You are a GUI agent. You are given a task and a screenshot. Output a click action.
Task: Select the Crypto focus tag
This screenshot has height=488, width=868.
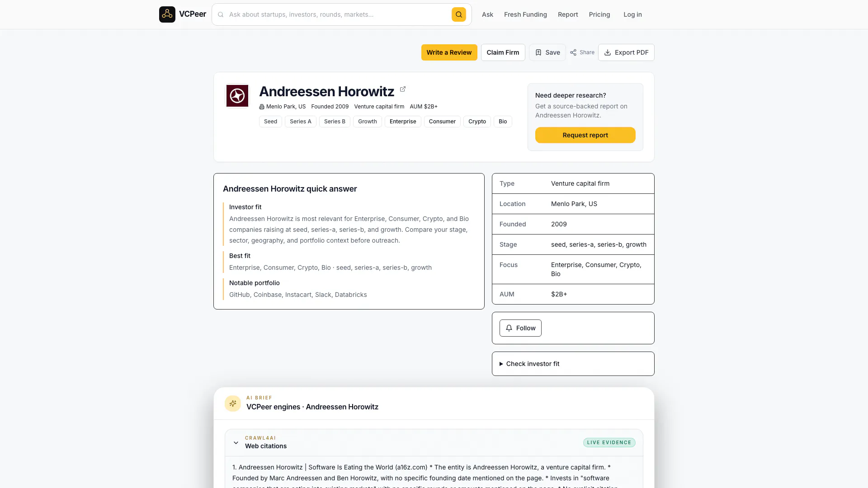pyautogui.click(x=477, y=122)
